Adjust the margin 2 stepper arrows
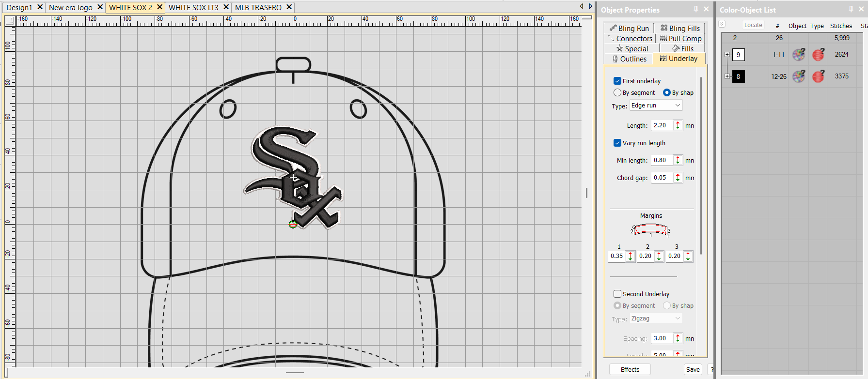 (x=659, y=256)
